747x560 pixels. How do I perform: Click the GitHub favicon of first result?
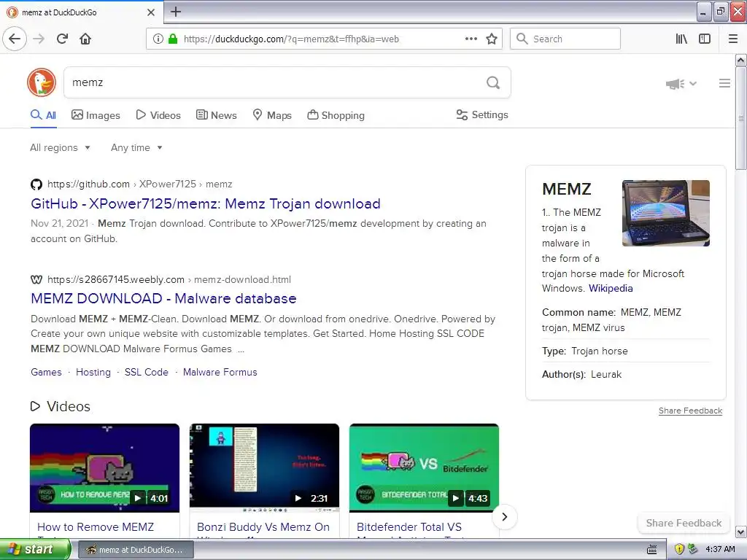(36, 184)
